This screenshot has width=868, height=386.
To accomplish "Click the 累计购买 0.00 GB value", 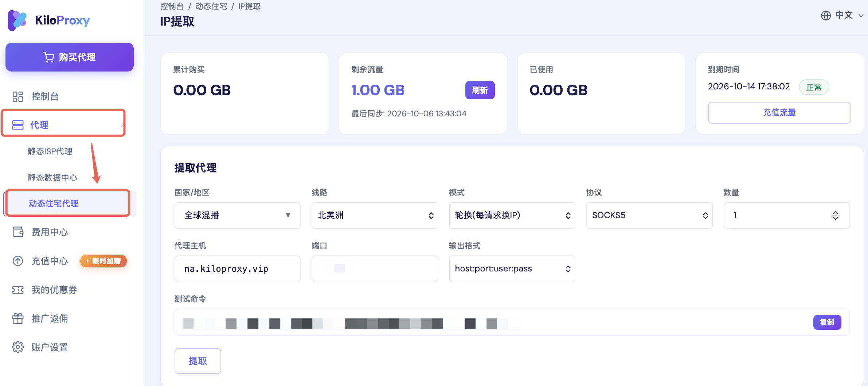I will coord(202,90).
